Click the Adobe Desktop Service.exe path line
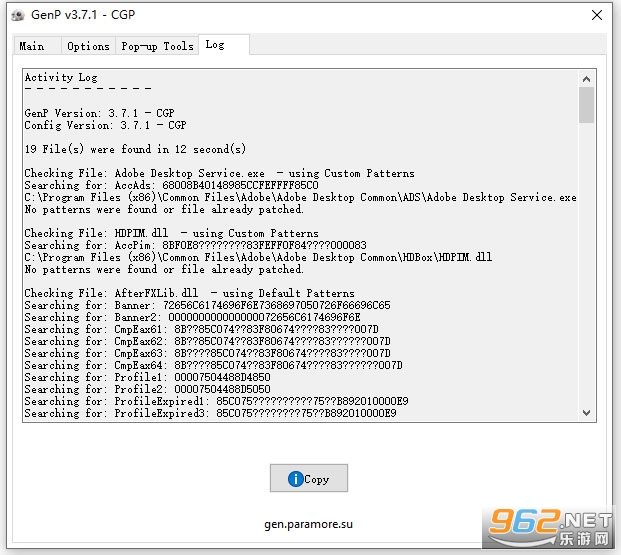The height and width of the screenshot is (555, 621). pyautogui.click(x=301, y=197)
